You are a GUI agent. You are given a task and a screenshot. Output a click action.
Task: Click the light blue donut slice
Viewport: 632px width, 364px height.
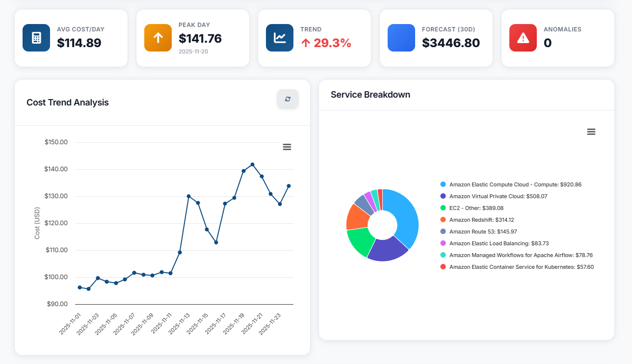(x=407, y=216)
